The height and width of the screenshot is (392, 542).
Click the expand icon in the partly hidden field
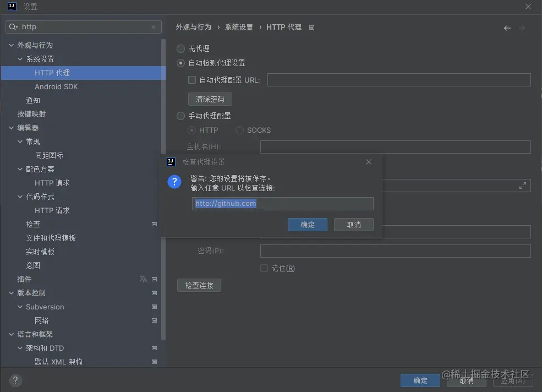point(523,186)
